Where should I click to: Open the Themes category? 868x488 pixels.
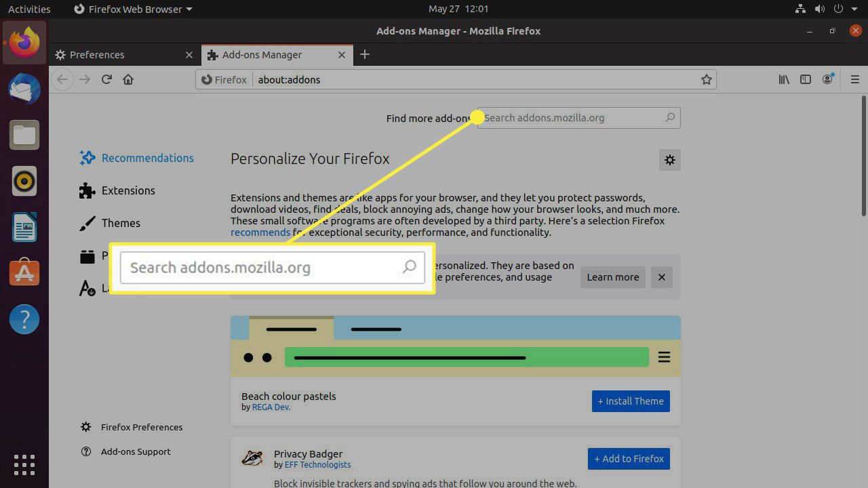click(x=110, y=223)
